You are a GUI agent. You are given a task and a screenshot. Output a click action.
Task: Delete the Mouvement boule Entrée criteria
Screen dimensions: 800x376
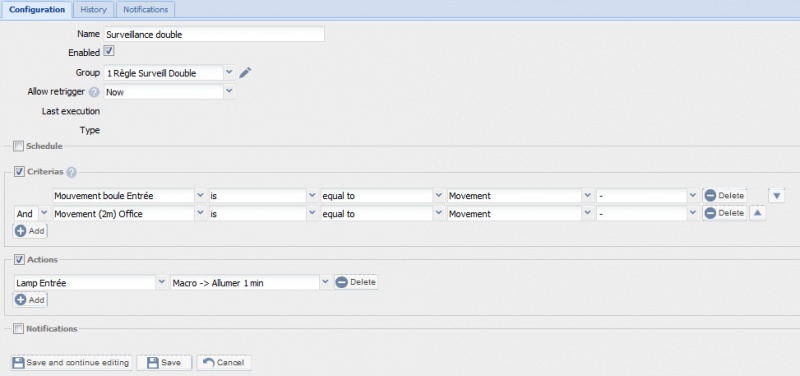point(724,195)
